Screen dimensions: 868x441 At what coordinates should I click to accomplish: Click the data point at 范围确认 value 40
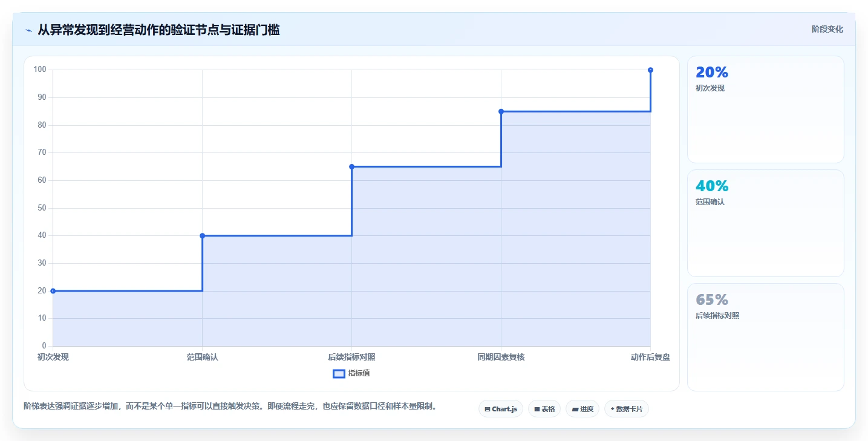tap(202, 236)
